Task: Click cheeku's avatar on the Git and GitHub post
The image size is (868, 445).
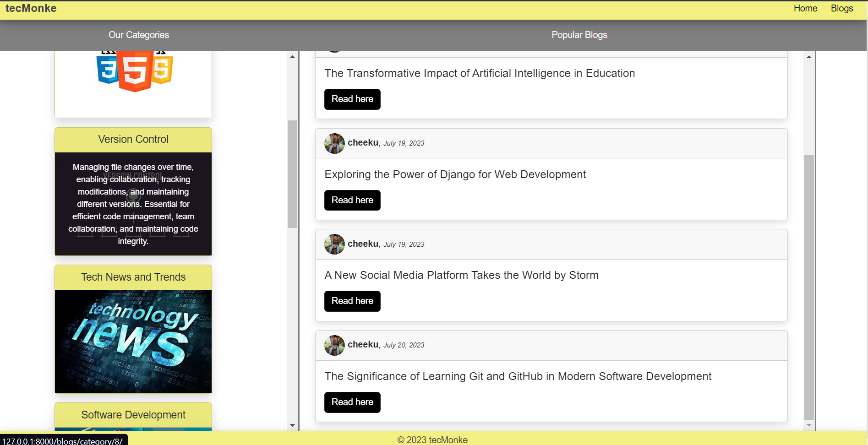Action: tap(334, 345)
